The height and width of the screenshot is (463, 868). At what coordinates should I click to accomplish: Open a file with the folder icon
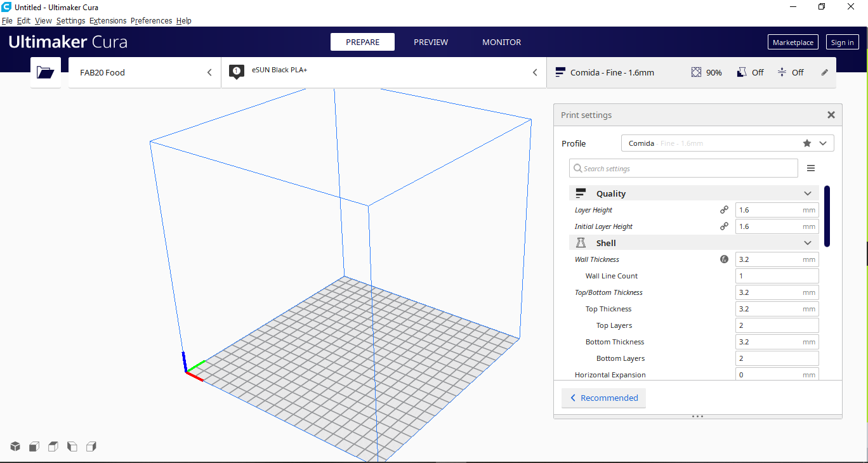point(46,72)
